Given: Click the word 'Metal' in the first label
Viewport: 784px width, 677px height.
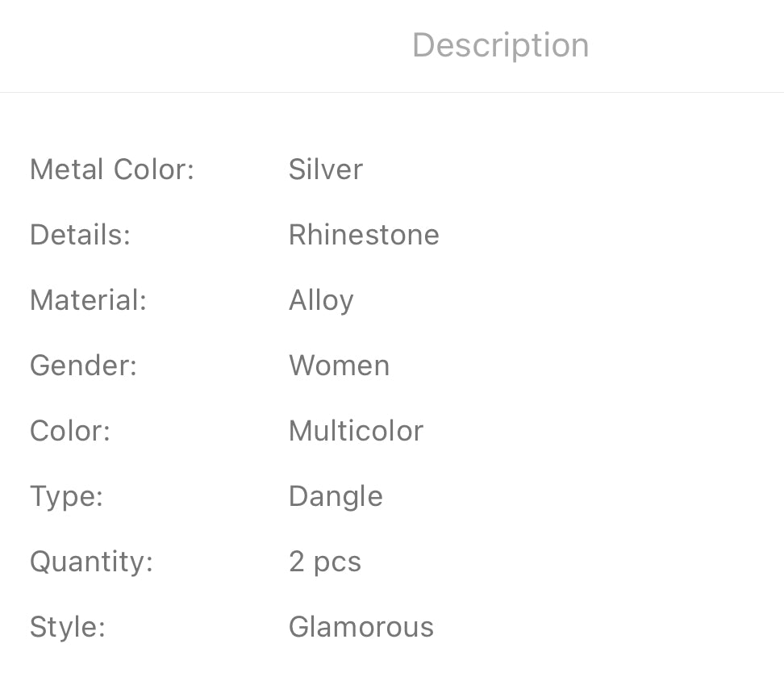Looking at the screenshot, I should (x=67, y=169).
